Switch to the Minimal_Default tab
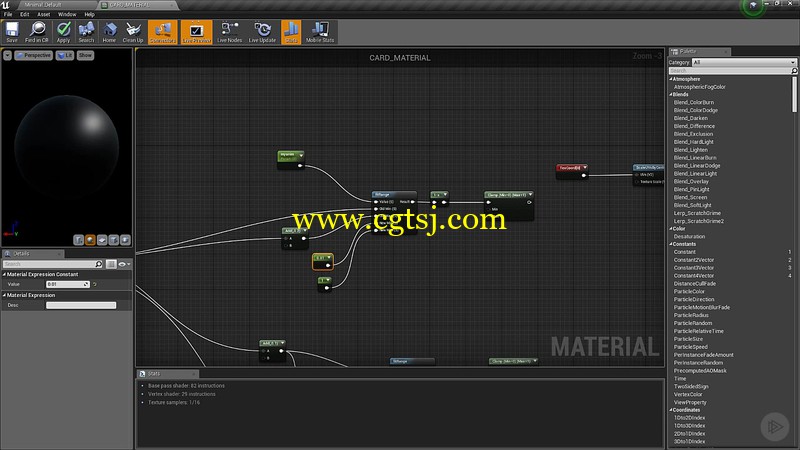The width and height of the screenshot is (800, 450). pyautogui.click(x=43, y=5)
